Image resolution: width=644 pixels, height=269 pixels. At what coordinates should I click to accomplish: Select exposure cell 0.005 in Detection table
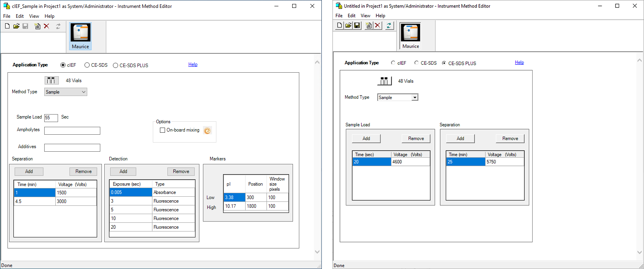(x=131, y=192)
